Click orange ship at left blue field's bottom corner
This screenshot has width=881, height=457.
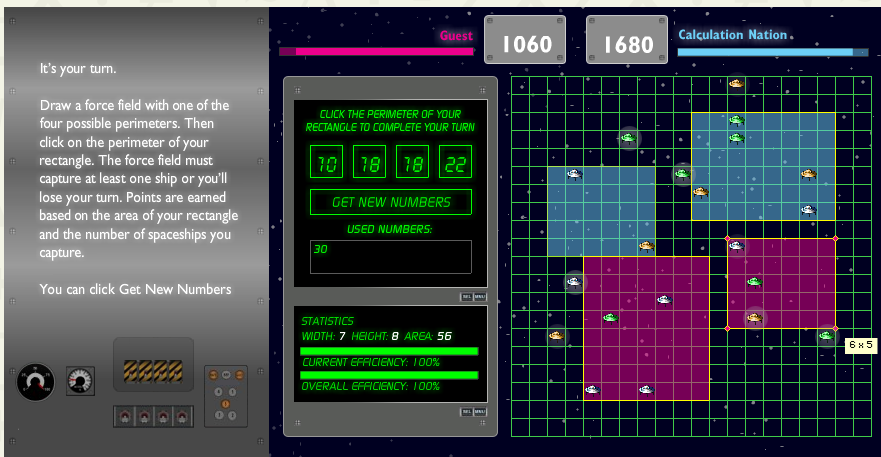tap(647, 246)
